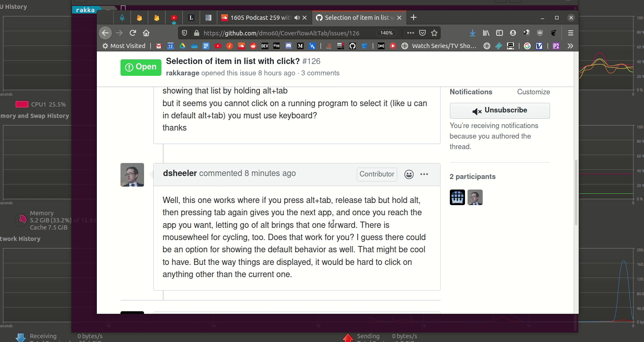Switch to the pinned 'L' tab
This screenshot has height=342, width=644.
click(191, 18)
